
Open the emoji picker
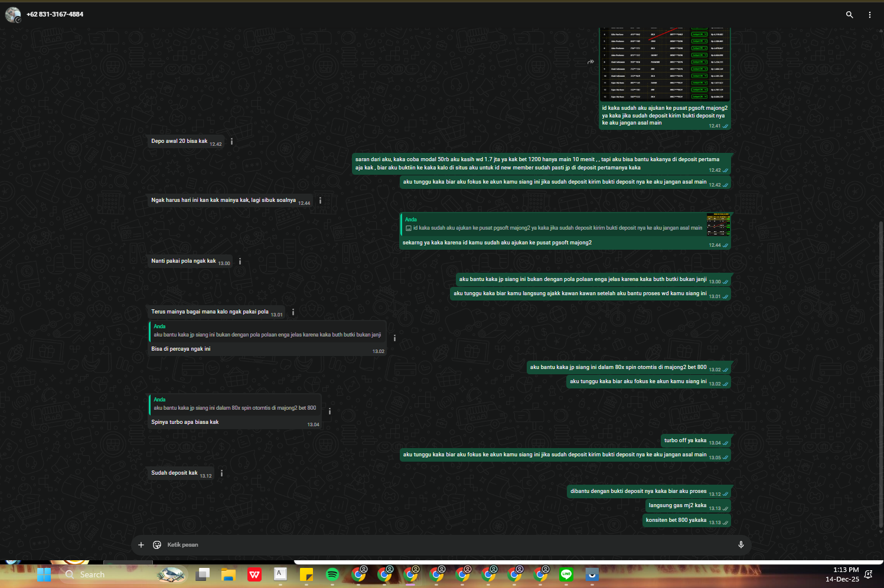tap(157, 545)
